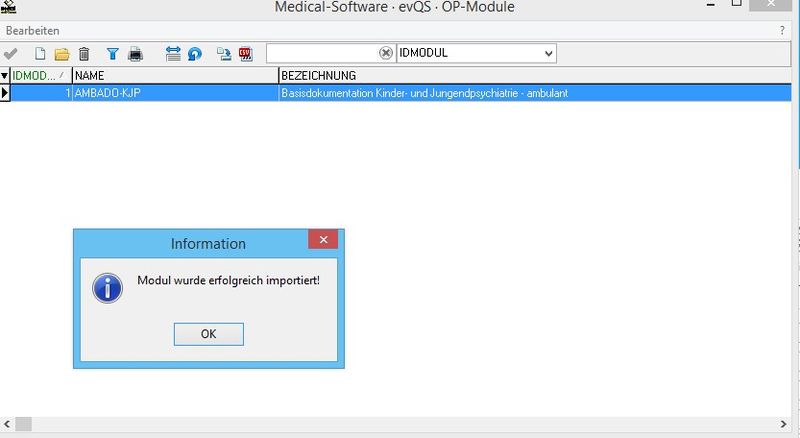Click the application icon in the title bar
This screenshot has height=438, width=800.
[8, 7]
